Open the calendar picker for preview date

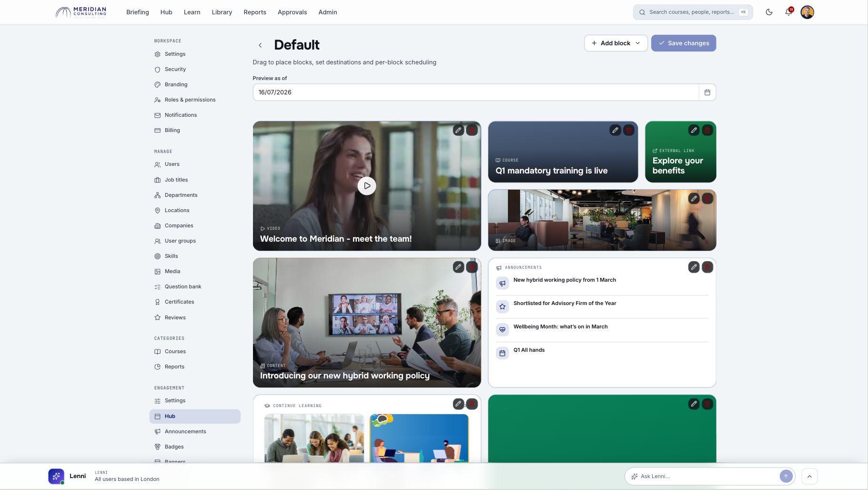click(x=707, y=92)
